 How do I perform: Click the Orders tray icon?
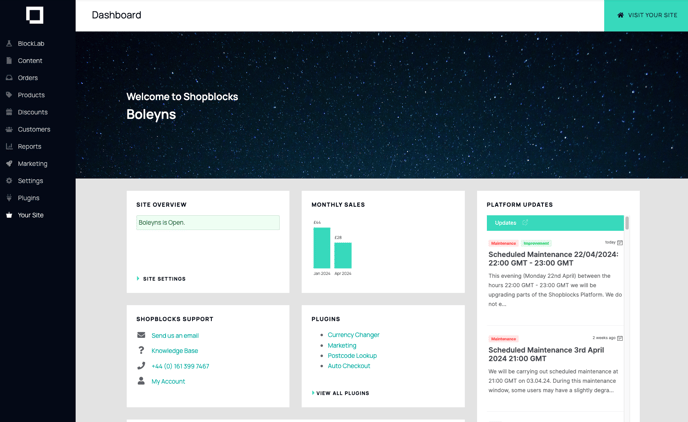click(9, 78)
